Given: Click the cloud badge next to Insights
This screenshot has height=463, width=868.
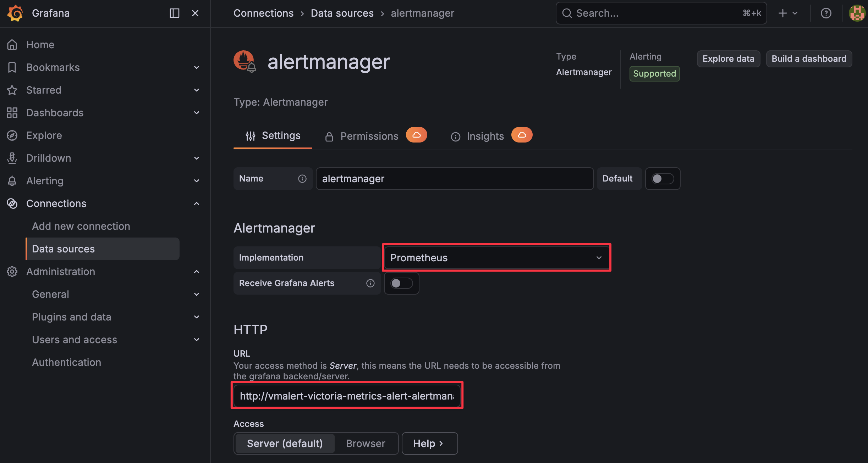Looking at the screenshot, I should (522, 135).
